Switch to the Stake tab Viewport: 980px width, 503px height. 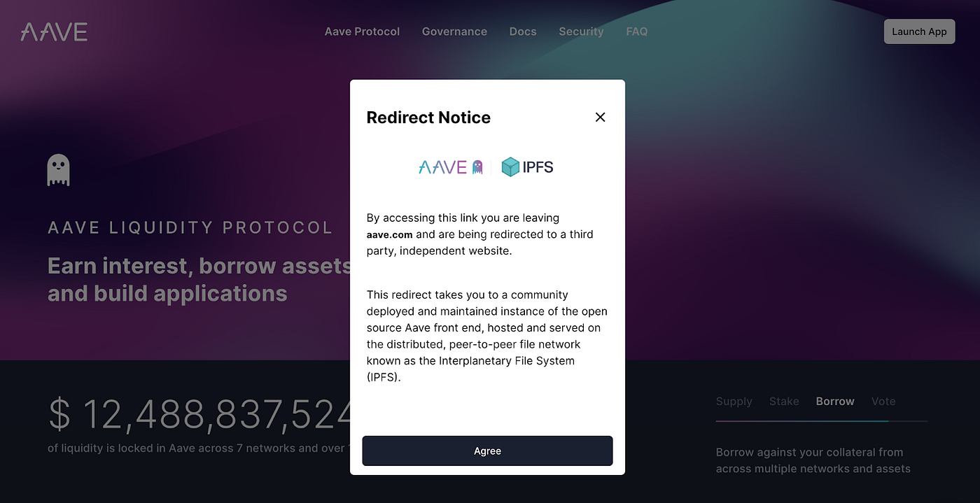pos(784,401)
